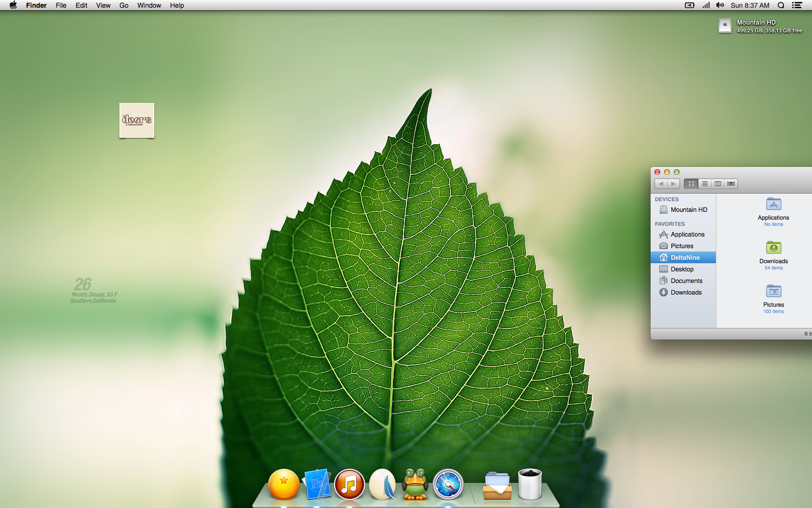Screen dimensions: 812x508
Task: Open the dragon ball orange orb dock icon
Action: [x=284, y=484]
